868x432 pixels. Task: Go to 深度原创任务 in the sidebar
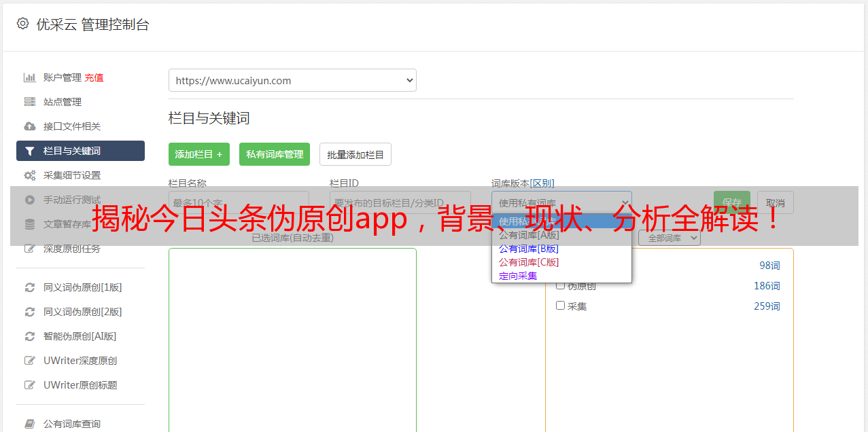point(72,249)
